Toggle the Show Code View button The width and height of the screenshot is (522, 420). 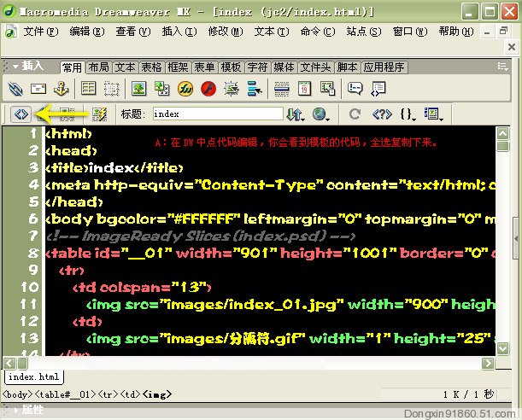[x=21, y=114]
